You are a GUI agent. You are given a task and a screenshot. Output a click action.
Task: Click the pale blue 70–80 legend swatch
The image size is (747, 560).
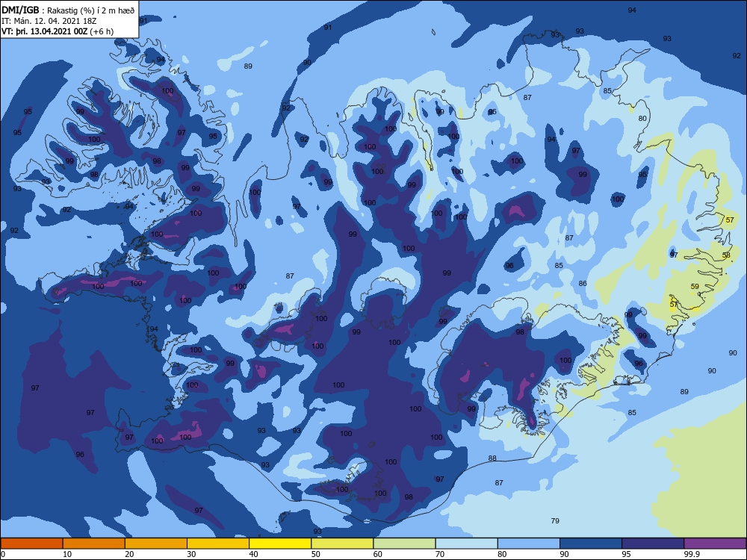click(x=466, y=544)
